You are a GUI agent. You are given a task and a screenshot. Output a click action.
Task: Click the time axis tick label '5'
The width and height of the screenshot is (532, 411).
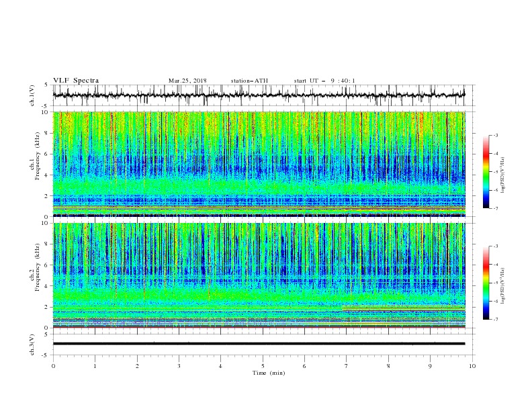coord(263,366)
